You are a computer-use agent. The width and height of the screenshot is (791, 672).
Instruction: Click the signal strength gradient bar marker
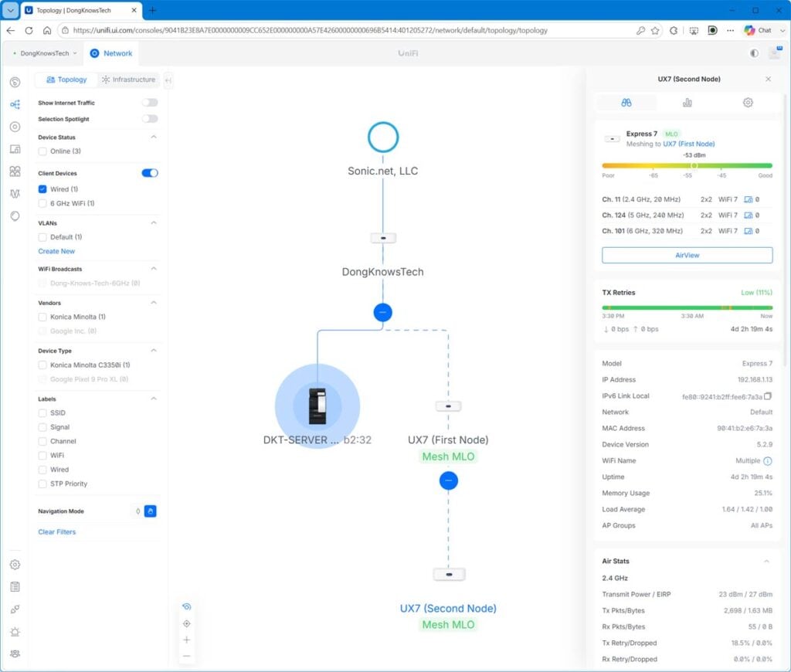pos(694,165)
